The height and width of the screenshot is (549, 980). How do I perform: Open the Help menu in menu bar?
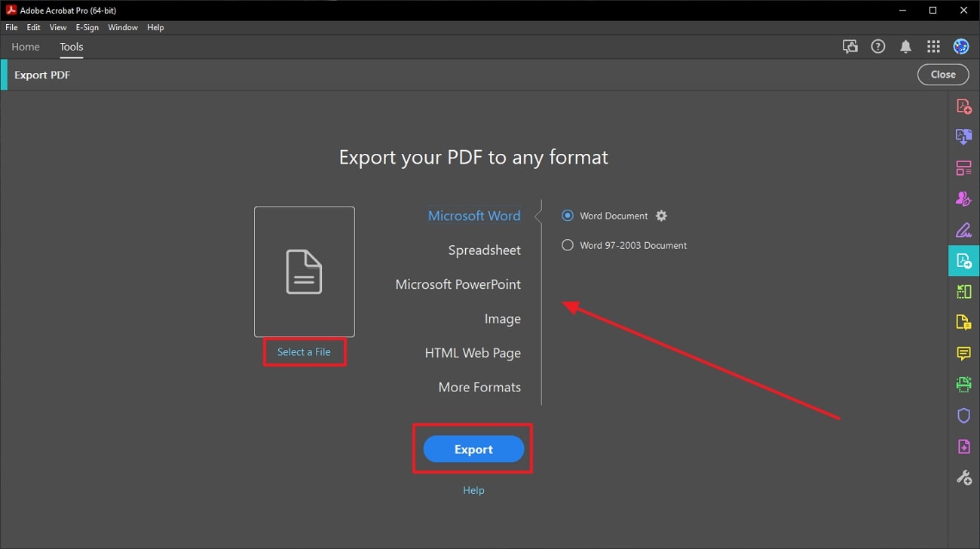pyautogui.click(x=155, y=27)
